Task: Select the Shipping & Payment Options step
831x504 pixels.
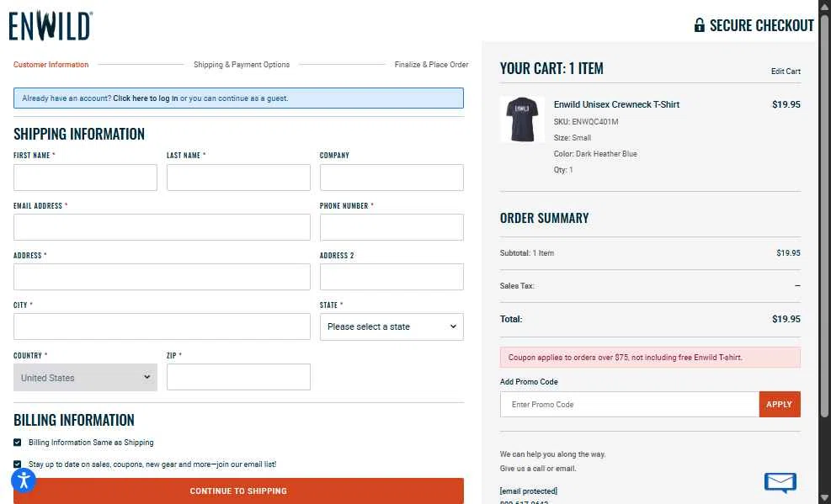Action: coord(242,65)
